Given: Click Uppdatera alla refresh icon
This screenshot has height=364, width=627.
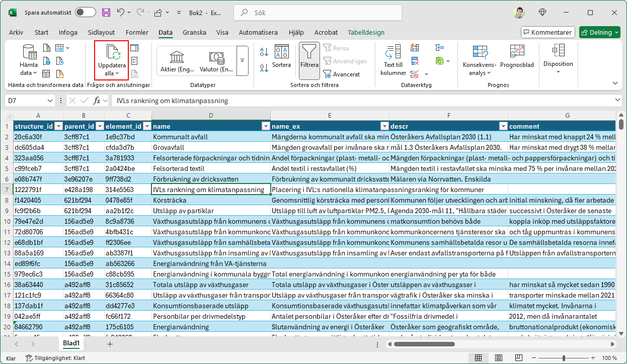Looking at the screenshot, I should click(x=112, y=52).
